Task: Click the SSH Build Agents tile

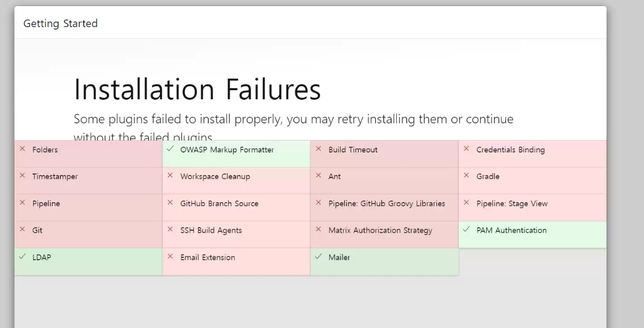Action: 237,235
